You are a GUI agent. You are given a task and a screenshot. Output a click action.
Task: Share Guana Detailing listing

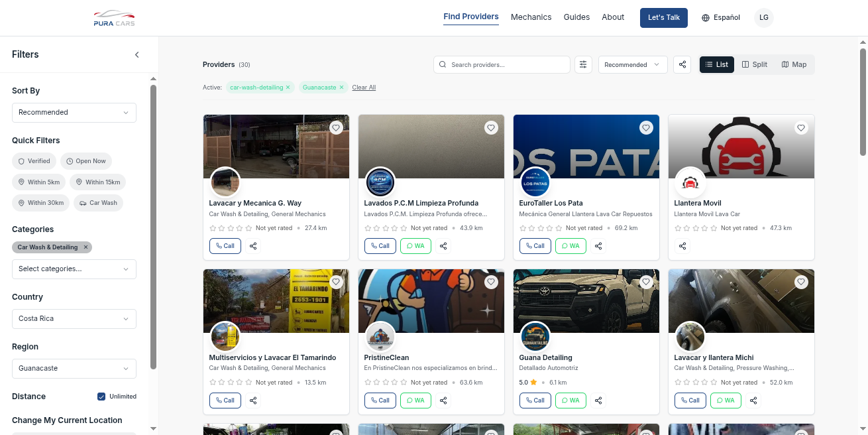pyautogui.click(x=598, y=401)
